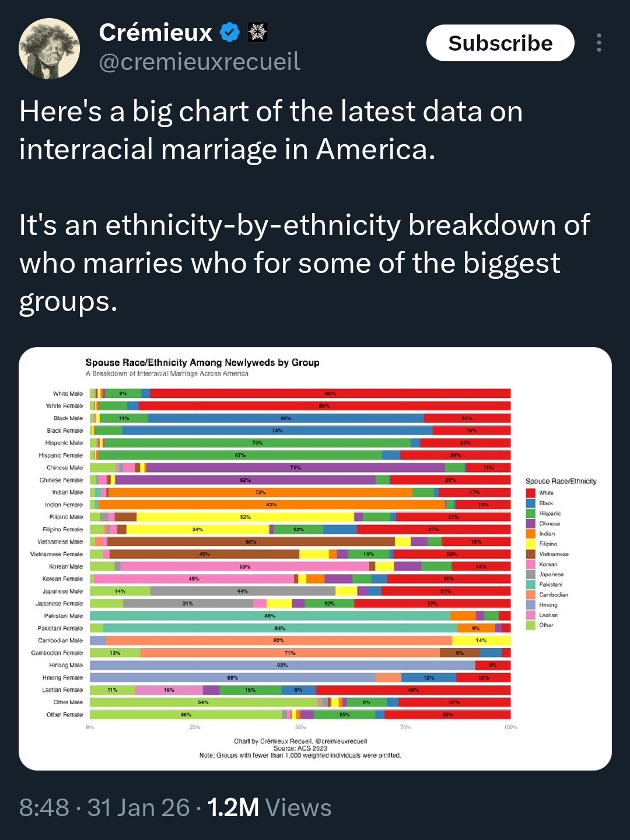Click the light green Other legend swatch
Screen dimensions: 630x840
coord(530,625)
